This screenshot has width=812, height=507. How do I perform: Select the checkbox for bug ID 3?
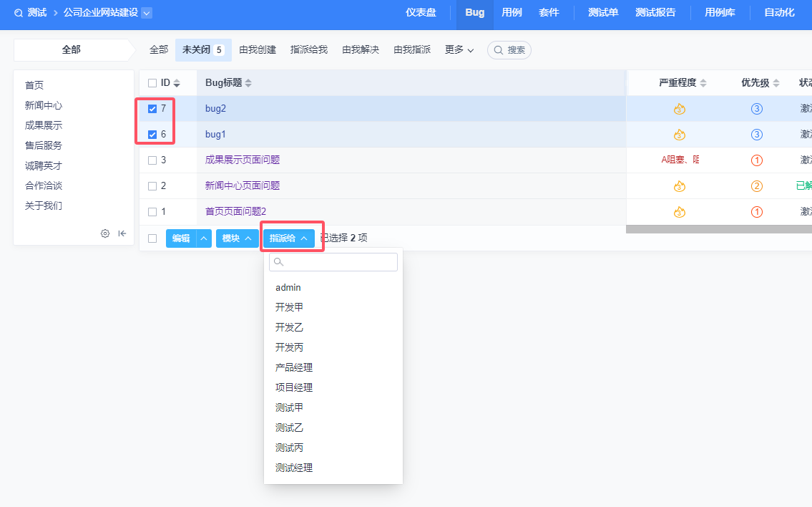[x=152, y=160]
